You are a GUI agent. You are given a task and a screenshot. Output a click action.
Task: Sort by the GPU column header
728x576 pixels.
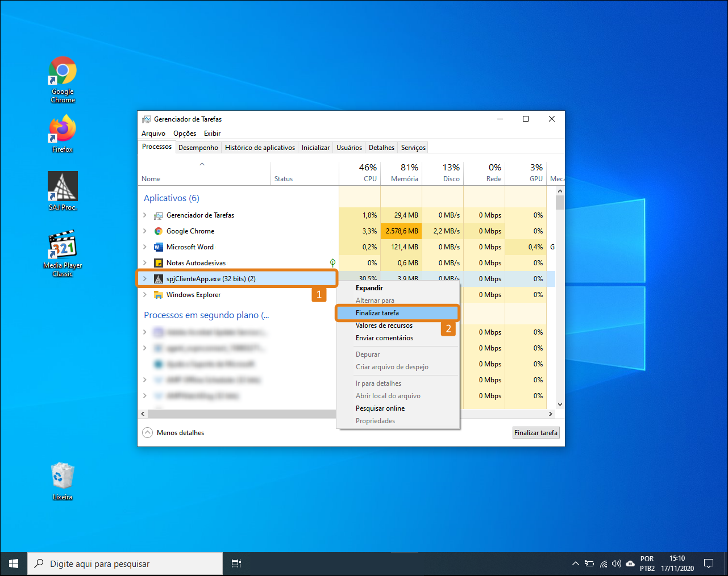coord(526,173)
